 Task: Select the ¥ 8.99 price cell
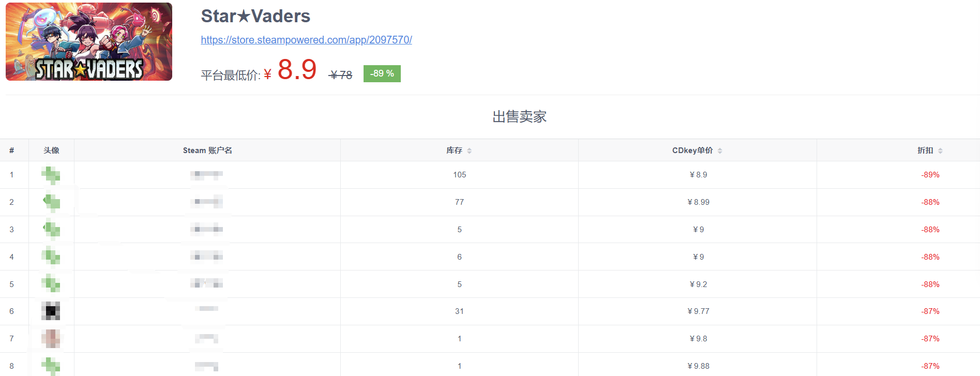[698, 202]
